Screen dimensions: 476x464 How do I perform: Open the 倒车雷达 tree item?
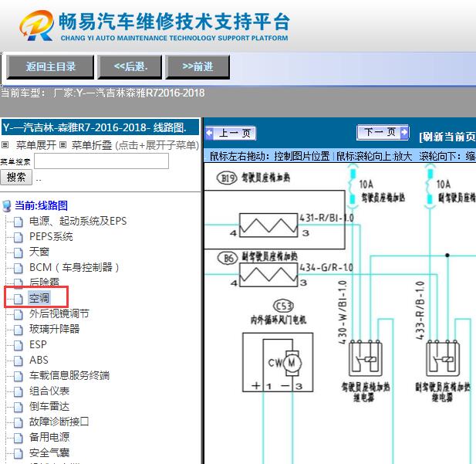click(49, 406)
